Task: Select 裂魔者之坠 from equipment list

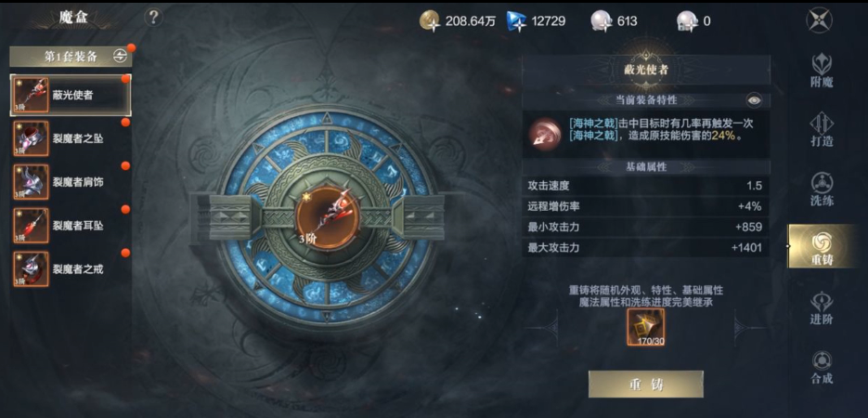Action: click(x=71, y=138)
